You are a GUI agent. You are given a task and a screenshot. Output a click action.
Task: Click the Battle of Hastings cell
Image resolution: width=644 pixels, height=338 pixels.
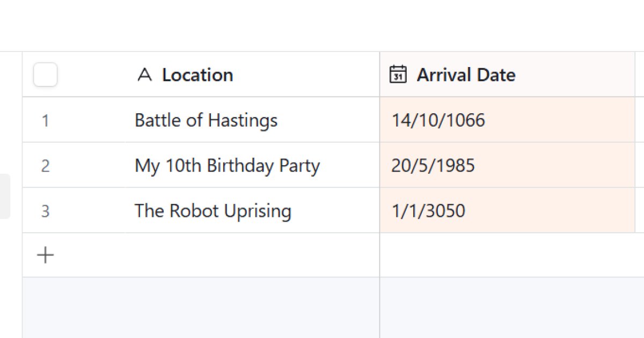tap(206, 120)
